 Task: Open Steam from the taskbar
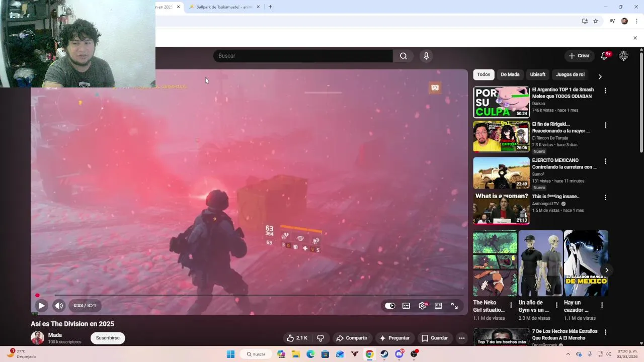[x=384, y=354]
